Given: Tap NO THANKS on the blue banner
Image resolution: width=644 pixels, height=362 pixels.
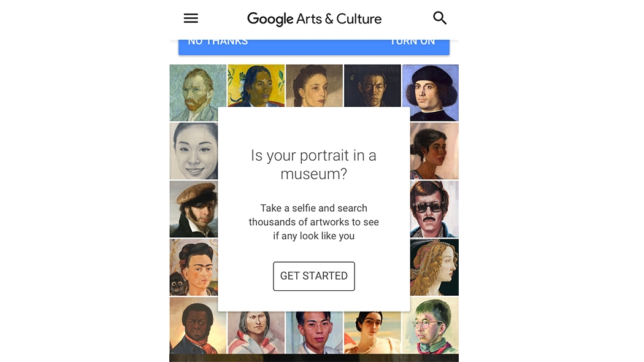Looking at the screenshot, I should click(x=218, y=42).
